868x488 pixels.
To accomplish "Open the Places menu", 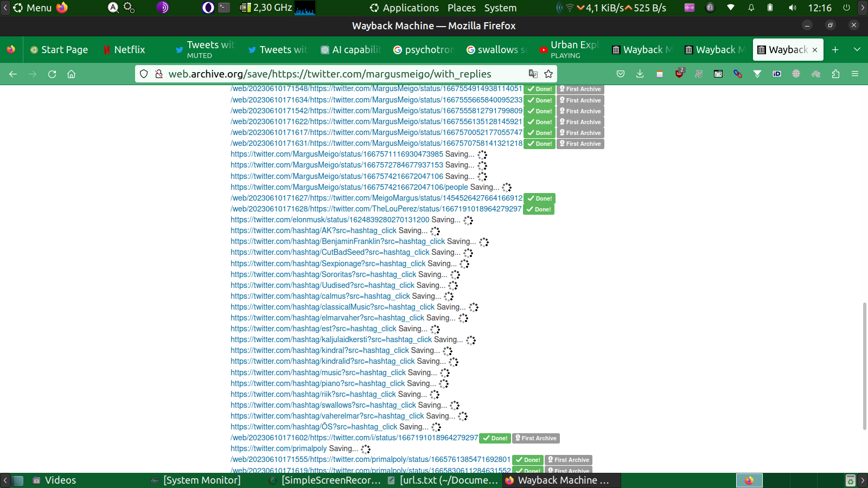I will pos(462,8).
